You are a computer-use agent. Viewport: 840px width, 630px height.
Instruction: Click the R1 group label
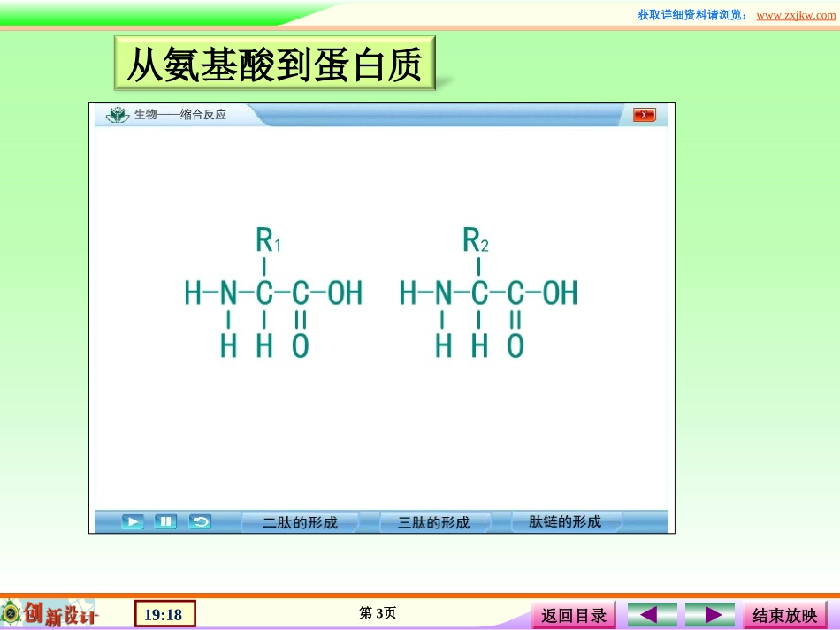pos(269,239)
